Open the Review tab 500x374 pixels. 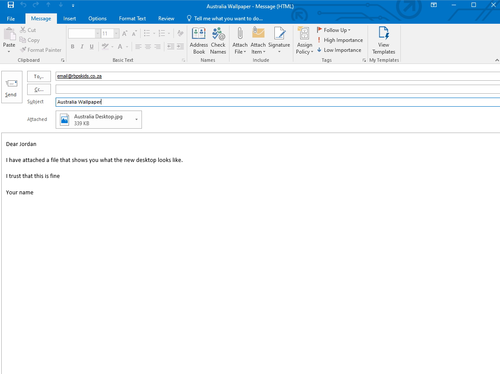[x=166, y=19]
